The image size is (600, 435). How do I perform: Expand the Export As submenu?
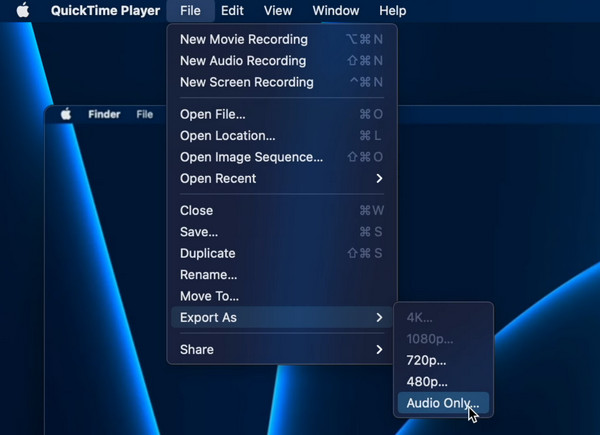pos(282,318)
